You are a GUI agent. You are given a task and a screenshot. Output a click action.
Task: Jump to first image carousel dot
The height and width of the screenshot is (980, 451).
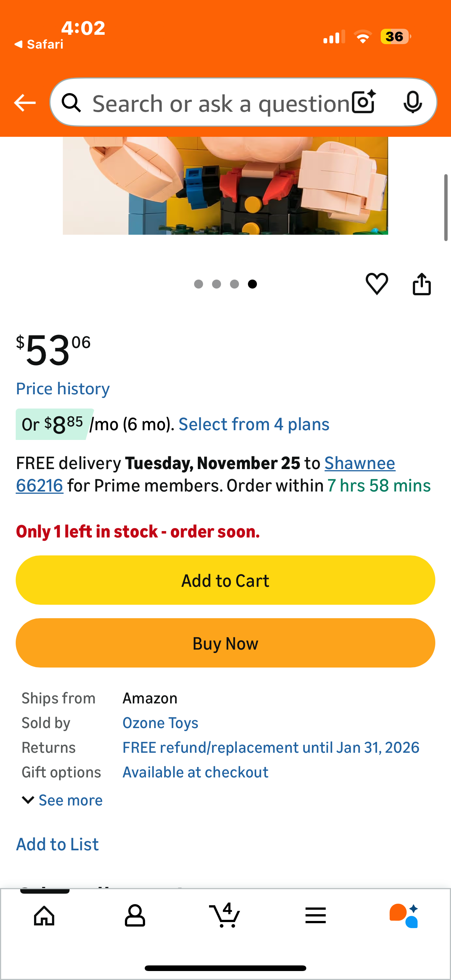198,284
